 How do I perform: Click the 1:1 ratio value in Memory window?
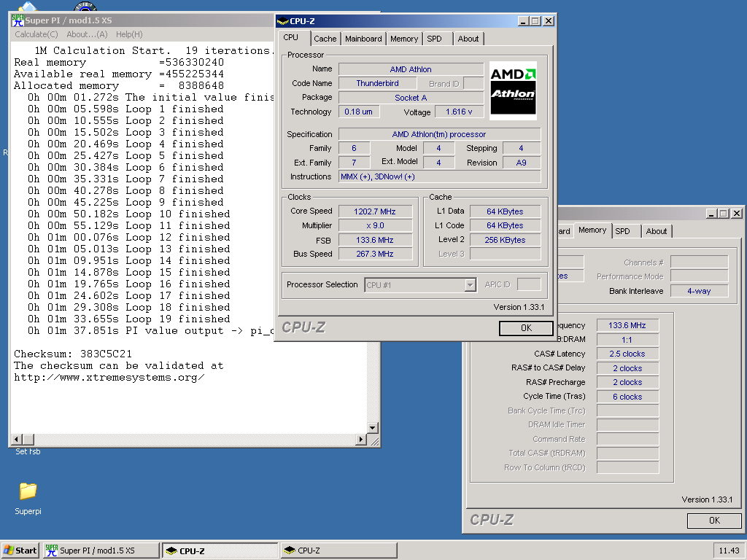[x=627, y=340]
